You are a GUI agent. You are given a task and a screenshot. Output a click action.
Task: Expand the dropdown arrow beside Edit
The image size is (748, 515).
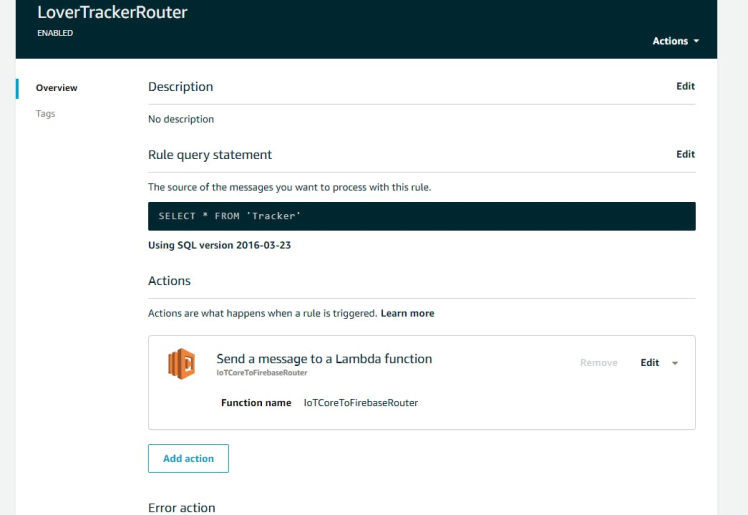pos(675,363)
